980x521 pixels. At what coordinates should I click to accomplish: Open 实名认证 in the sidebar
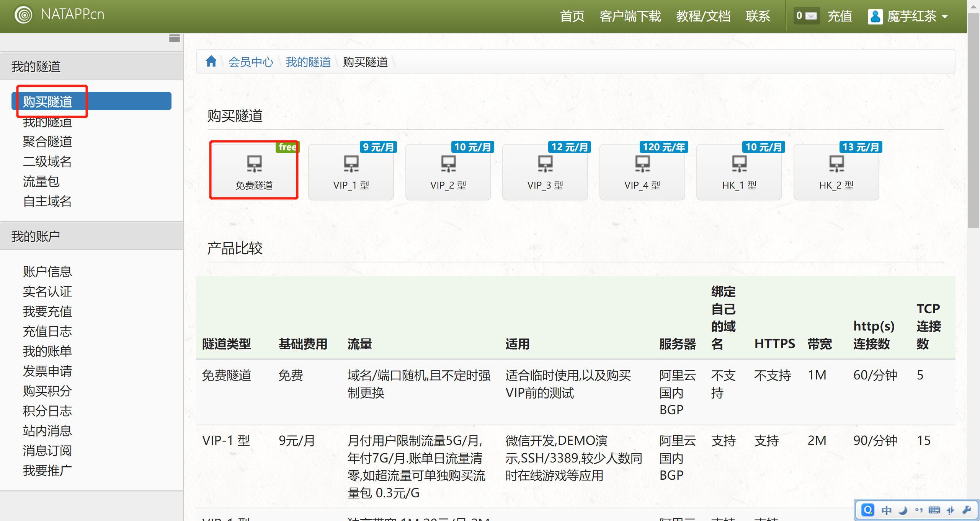click(47, 291)
